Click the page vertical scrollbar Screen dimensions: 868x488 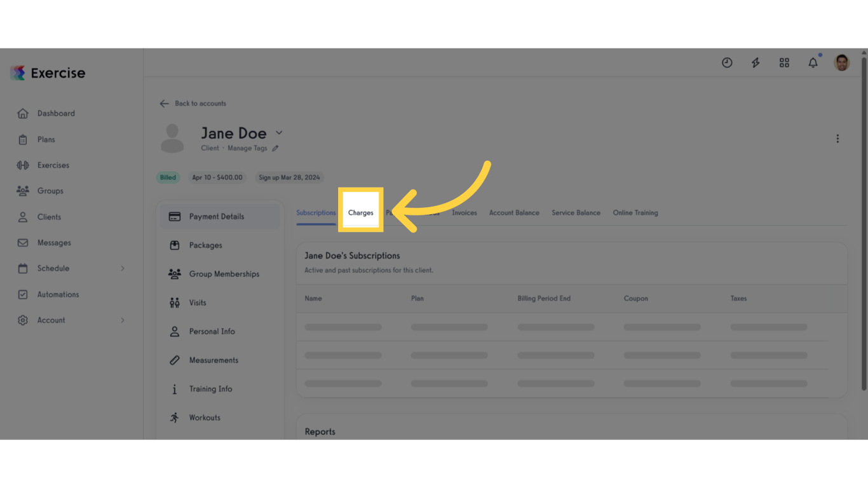pos(864,222)
